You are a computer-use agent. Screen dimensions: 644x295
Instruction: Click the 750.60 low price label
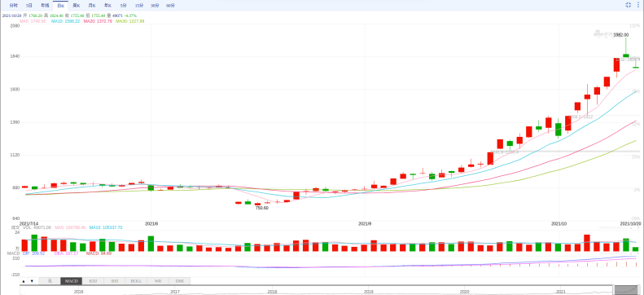(261, 208)
